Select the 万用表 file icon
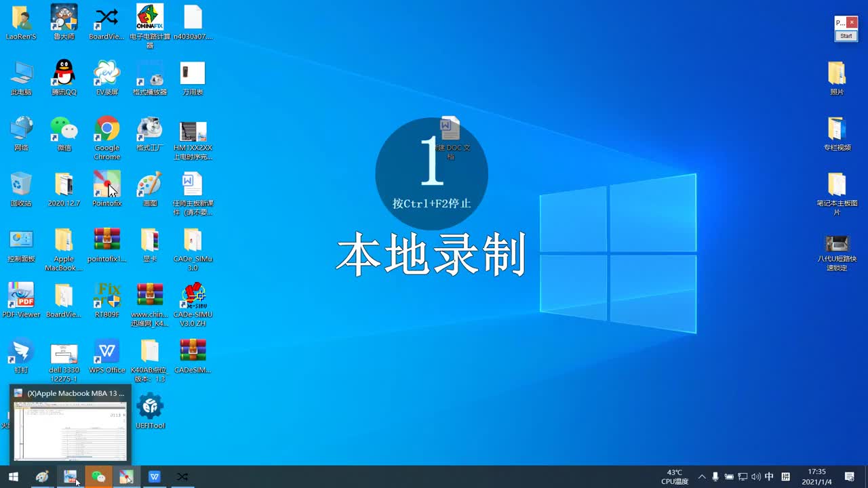Viewport: 868px width, 488px height. [x=193, y=78]
